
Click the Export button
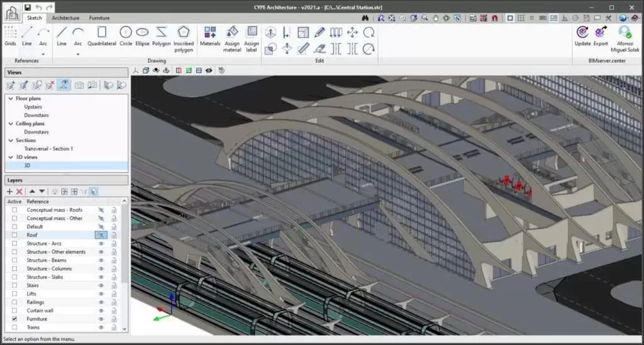coord(601,36)
